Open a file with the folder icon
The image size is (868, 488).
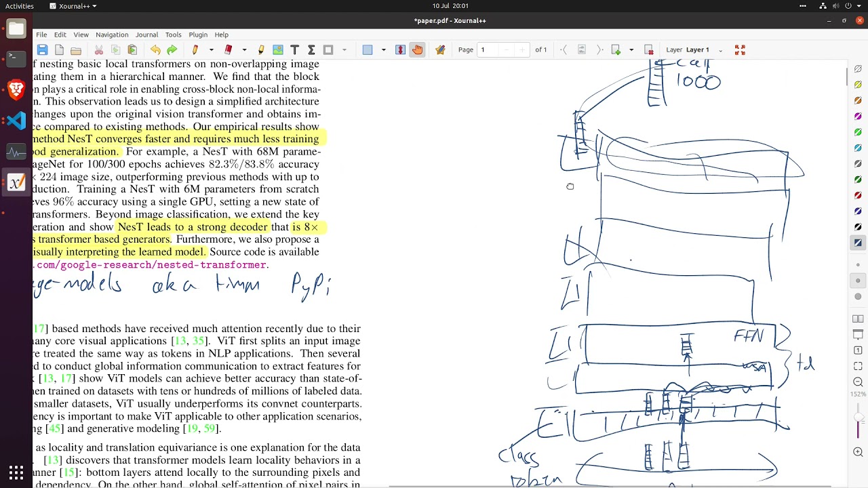(x=76, y=49)
